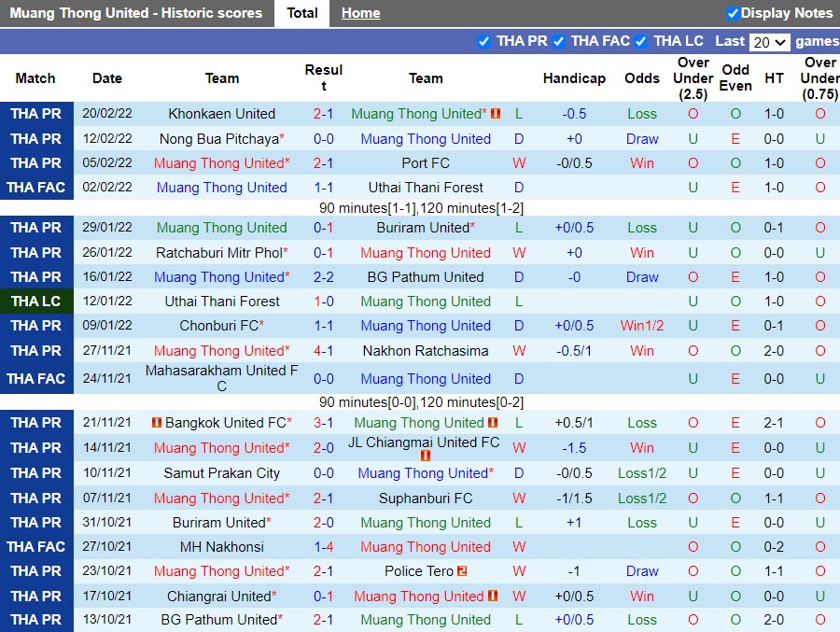840x632 pixels.
Task: Open the Khonkaen United team page
Action: click(221, 113)
